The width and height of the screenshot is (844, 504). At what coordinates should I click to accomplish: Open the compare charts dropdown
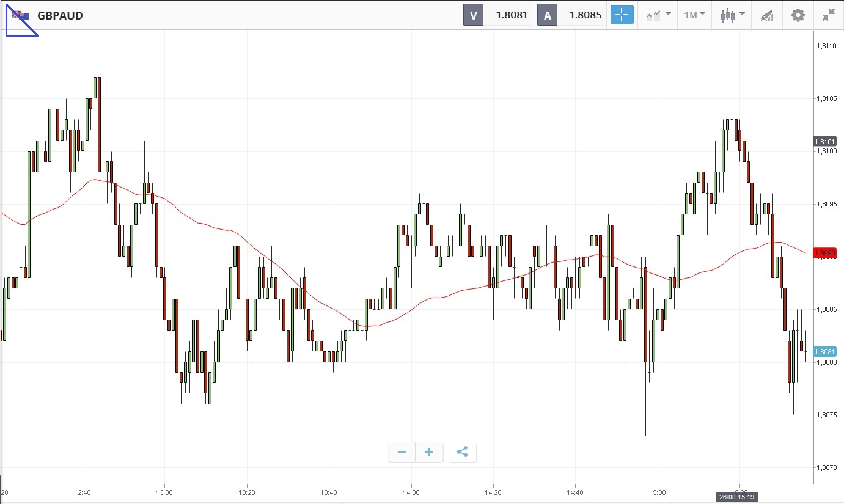(658, 15)
